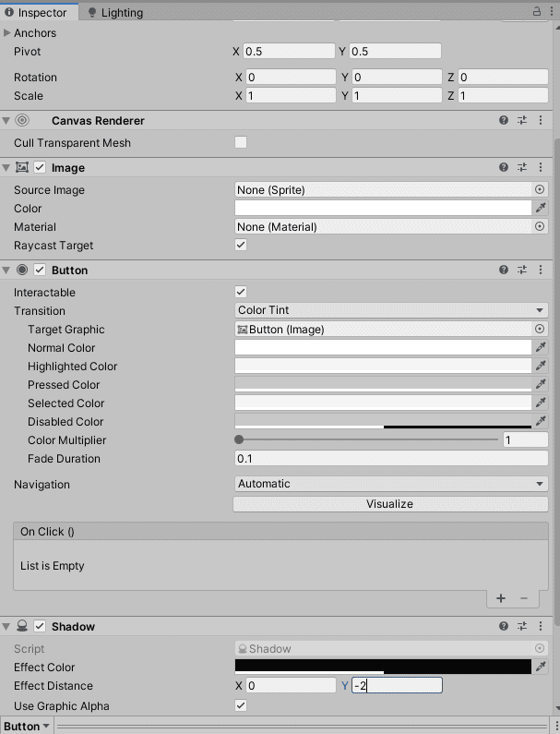Open preset selector for Image component
The width and height of the screenshot is (560, 734).
point(521,167)
